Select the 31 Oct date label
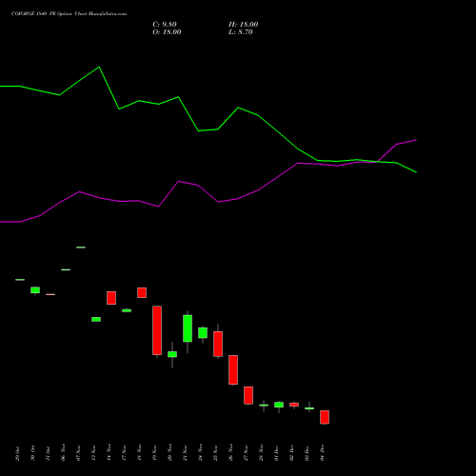Image resolution: width=476 pixels, height=476 pixels. (x=48, y=453)
